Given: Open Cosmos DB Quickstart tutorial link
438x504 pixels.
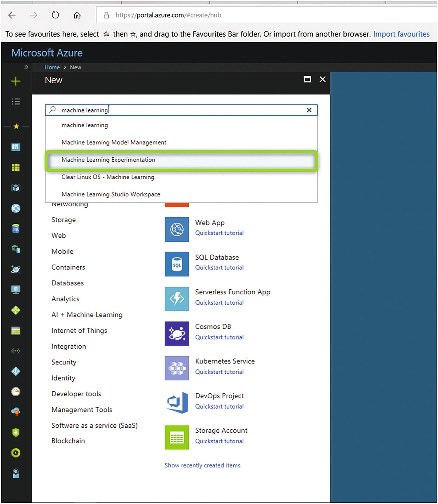Looking at the screenshot, I should [219, 337].
